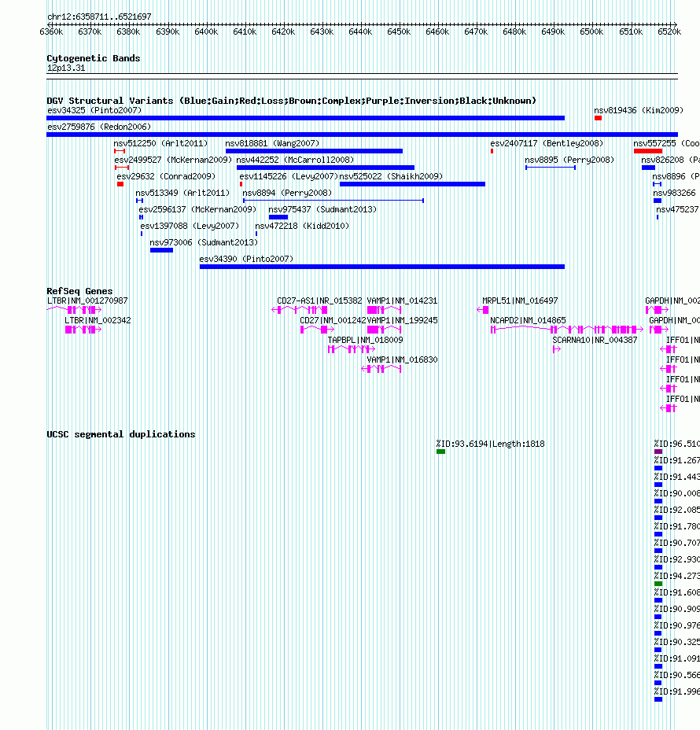This screenshot has width=700, height=730.
Task: Click the chr12:6358711..6521697 region label
Action: (99, 17)
